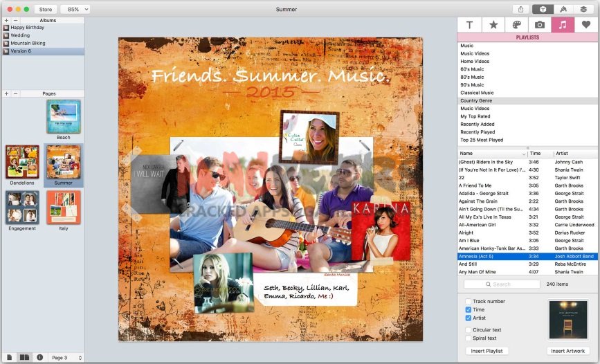Select the Classical Music playlist
Viewport: 600px width, 364px height.
[478, 93]
